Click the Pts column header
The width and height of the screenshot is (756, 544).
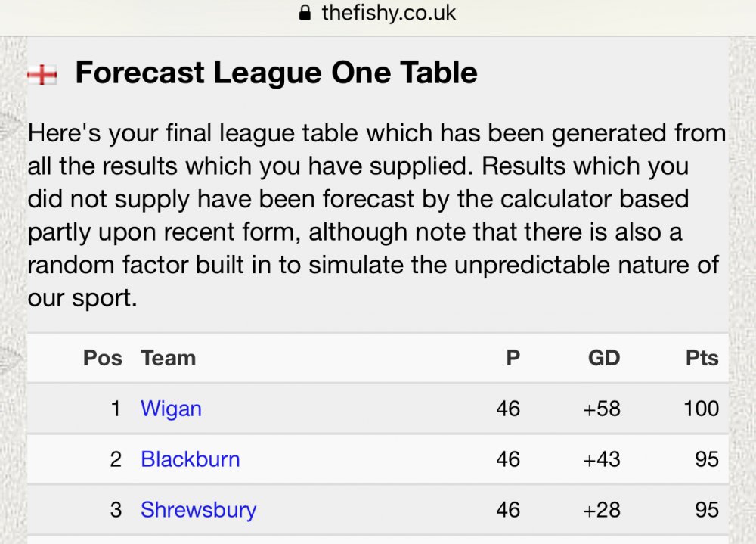(702, 358)
